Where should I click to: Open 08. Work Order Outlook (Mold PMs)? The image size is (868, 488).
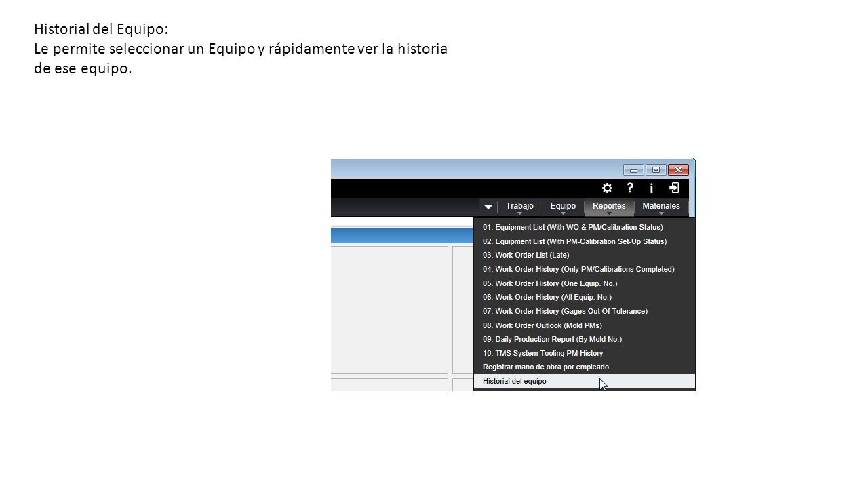click(584, 325)
